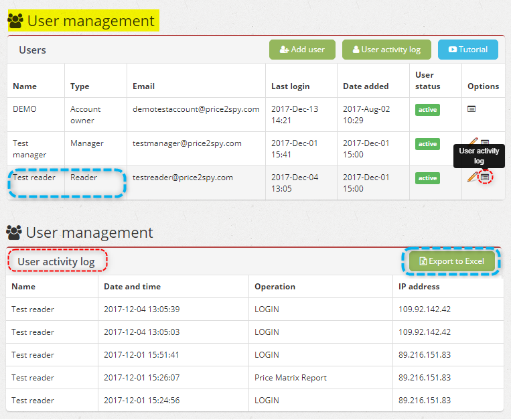Open activity log icon for Test manager
The width and height of the screenshot is (511, 420).
pyautogui.click(x=485, y=142)
